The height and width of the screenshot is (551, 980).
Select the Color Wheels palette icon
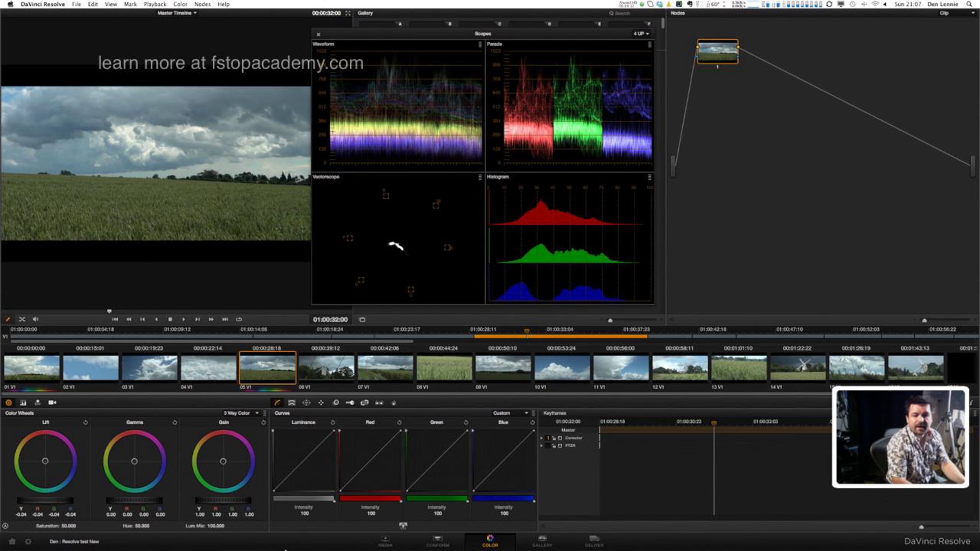click(x=9, y=402)
